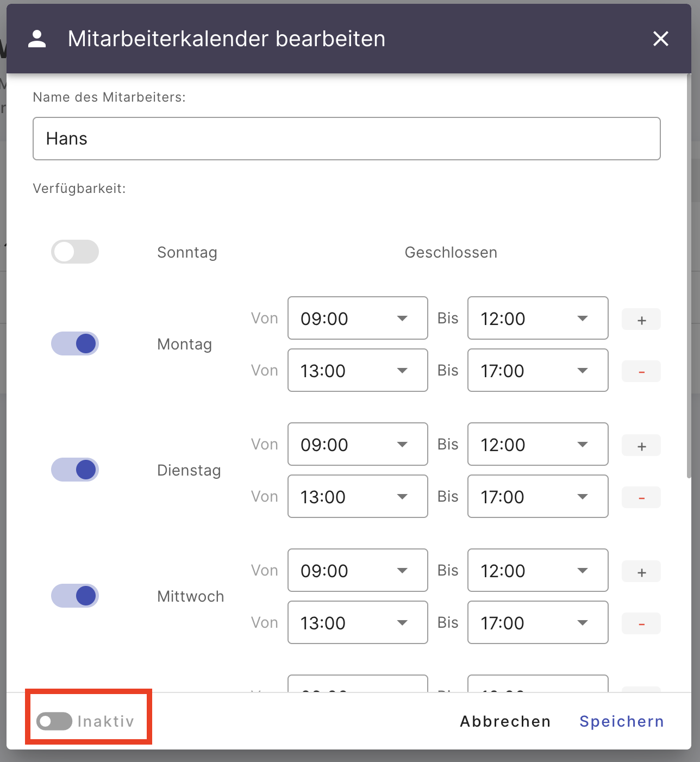700x762 pixels.
Task: Add a time slot for Montag
Action: click(641, 320)
